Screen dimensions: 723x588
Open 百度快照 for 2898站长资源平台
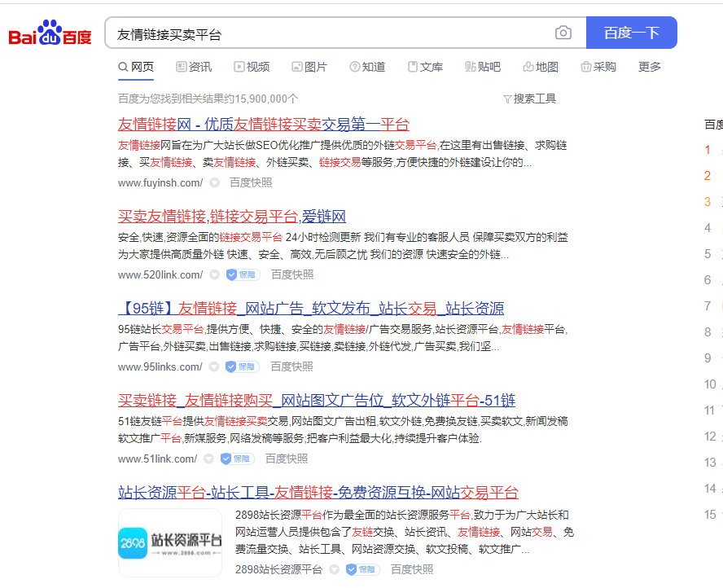[x=412, y=569]
